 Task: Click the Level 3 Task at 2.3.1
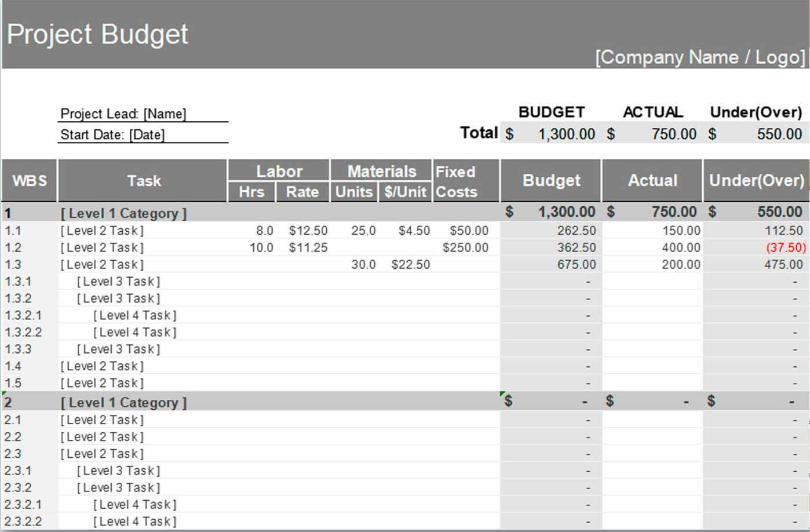click(119, 471)
